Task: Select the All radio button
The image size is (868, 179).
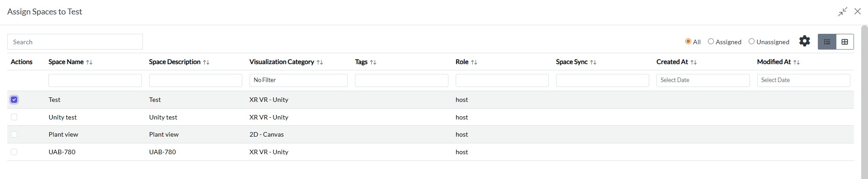Action: (688, 41)
